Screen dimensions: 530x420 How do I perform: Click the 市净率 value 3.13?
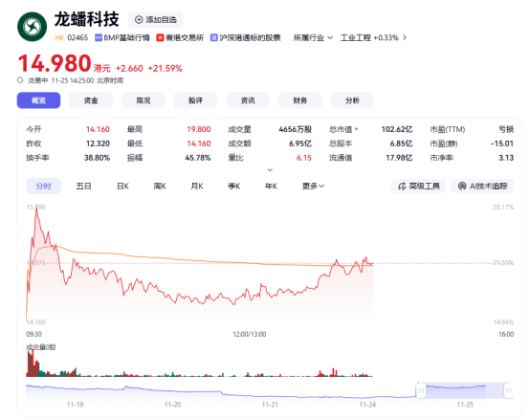click(506, 158)
